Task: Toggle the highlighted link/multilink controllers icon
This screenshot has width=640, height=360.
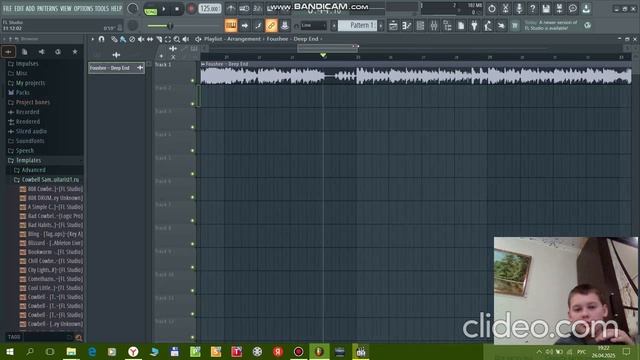Action: click(x=271, y=26)
